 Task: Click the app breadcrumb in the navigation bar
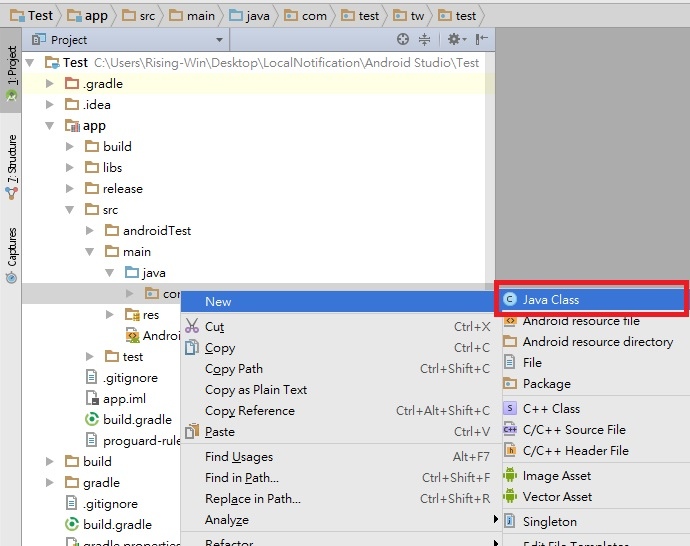point(87,16)
